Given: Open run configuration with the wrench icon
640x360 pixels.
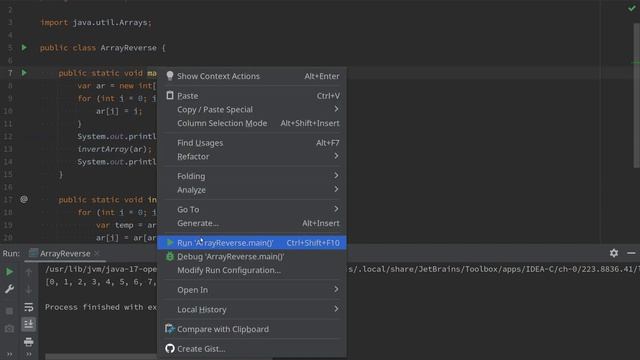Looking at the screenshot, I should click(x=9, y=289).
